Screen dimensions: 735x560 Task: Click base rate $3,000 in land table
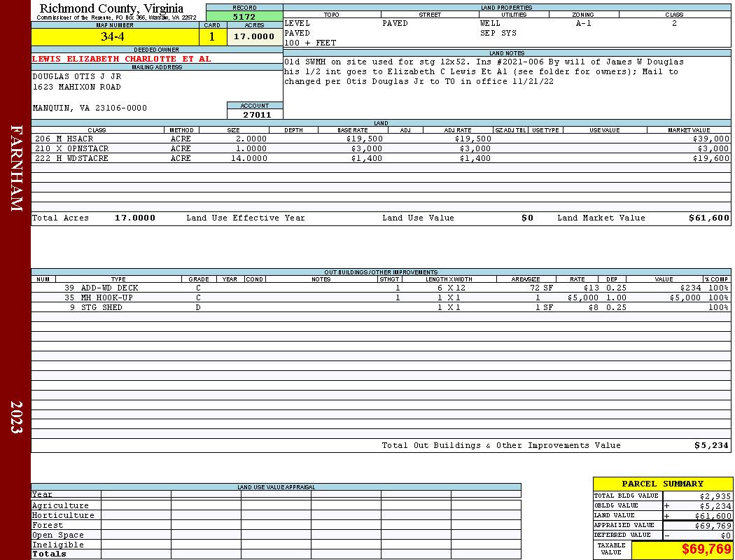367,148
